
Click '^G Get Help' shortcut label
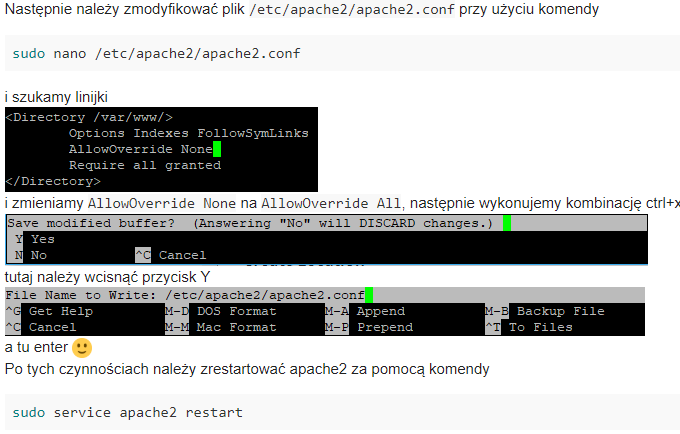[49, 311]
